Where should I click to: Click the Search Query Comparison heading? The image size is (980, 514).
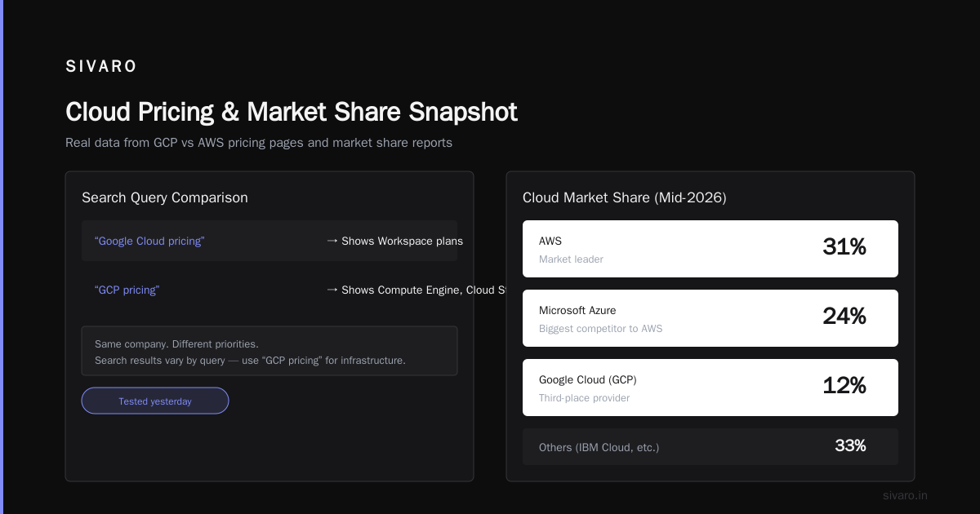coord(165,197)
